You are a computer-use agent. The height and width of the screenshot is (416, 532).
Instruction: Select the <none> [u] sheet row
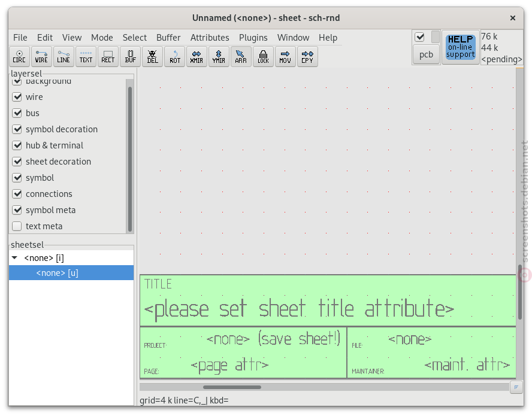(71, 273)
